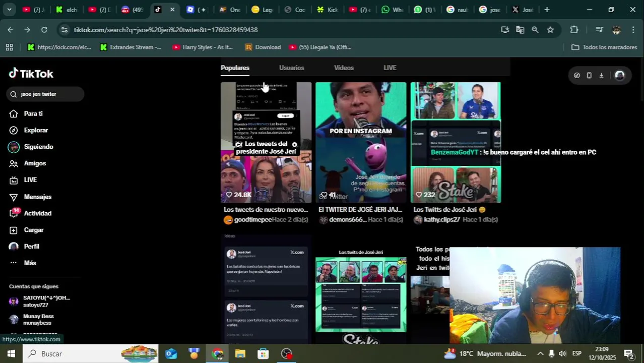Open the Chrome apps grid shortcut
The image size is (644, 363).
point(9,47)
